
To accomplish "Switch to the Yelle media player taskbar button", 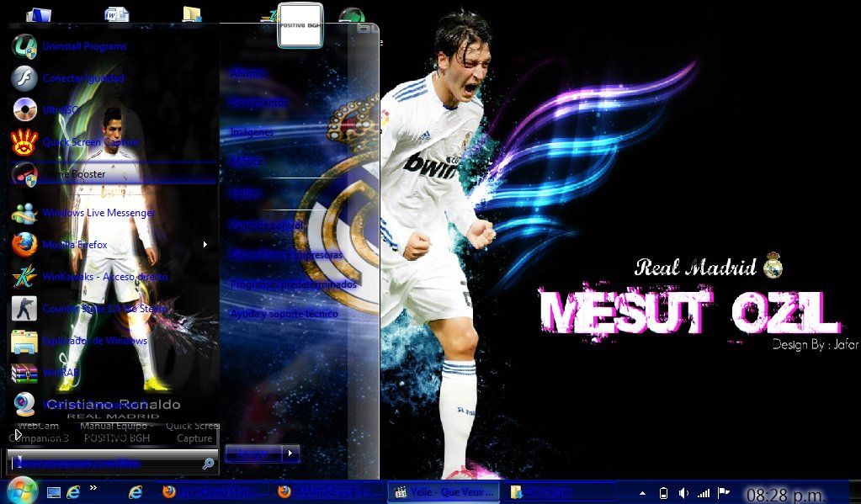I will [x=446, y=491].
